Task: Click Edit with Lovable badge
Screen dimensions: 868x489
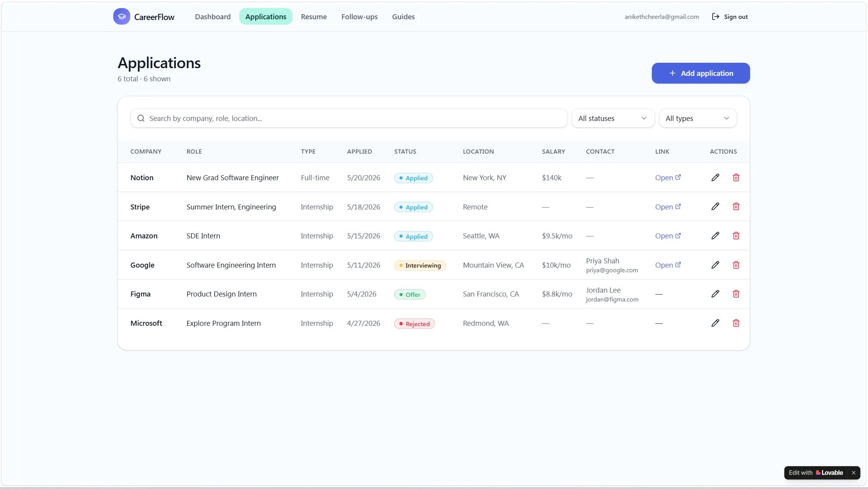Action: tap(815, 472)
